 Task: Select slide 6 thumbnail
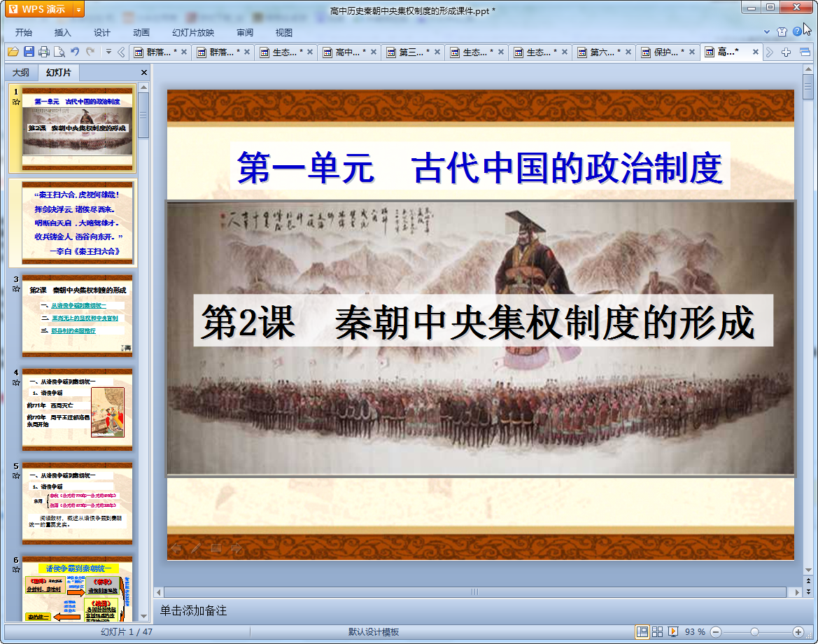[77, 589]
